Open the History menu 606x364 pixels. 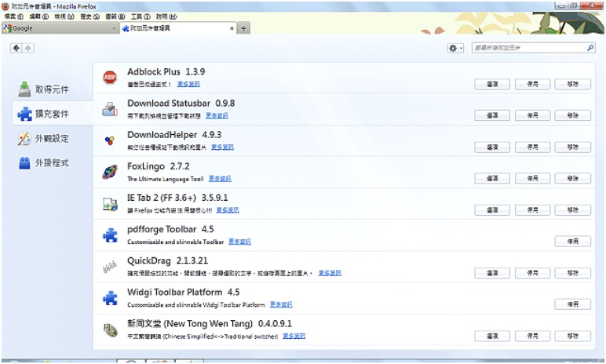(x=89, y=16)
